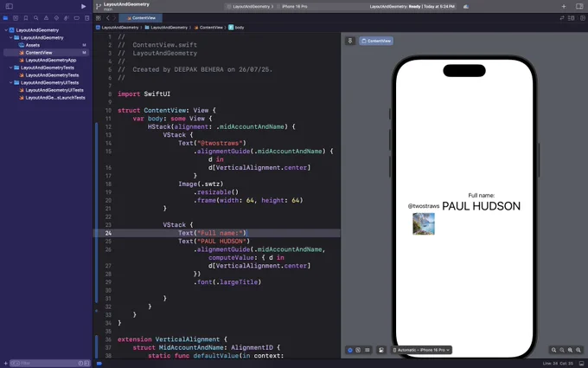Open the Breakpoint navigator
Image resolution: width=588 pixels, height=368 pixels.
pyautogui.click(x=76, y=18)
